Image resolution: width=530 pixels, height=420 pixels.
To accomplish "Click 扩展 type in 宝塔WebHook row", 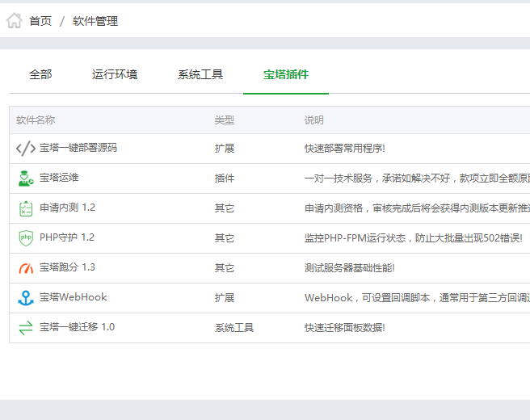I will [225, 298].
